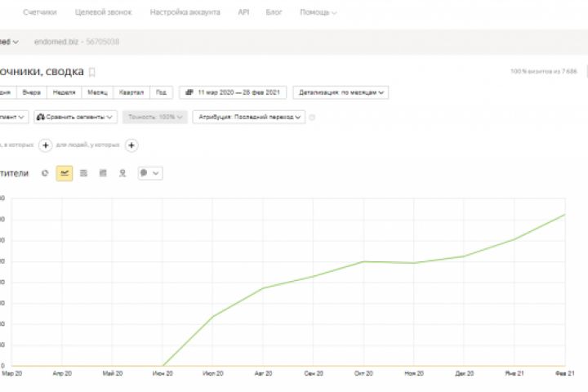Select the map view icon
Screen dimensions: 588x392
[x=122, y=173]
